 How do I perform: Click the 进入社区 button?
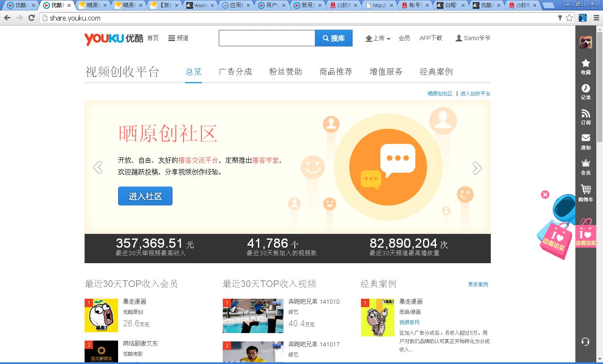point(145,196)
